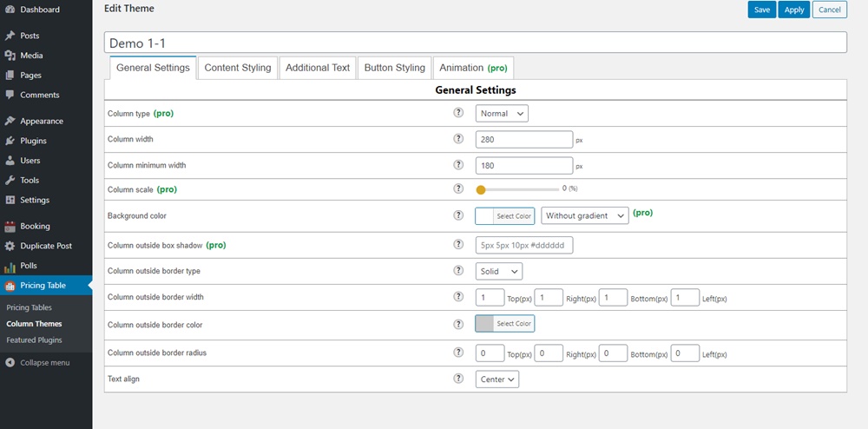Click border radius Top(px) field

coord(490,353)
